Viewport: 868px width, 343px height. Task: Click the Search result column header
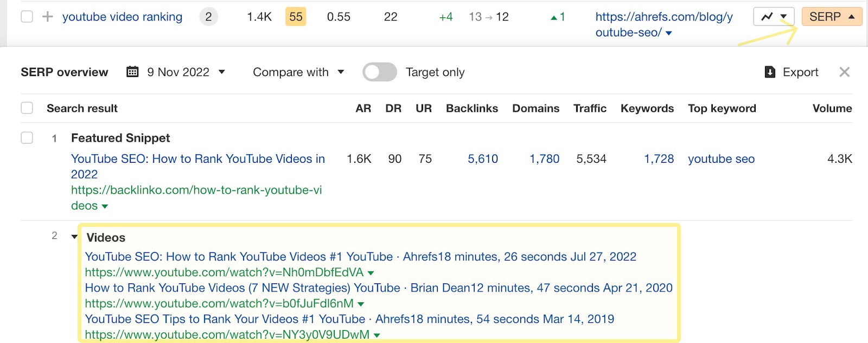(x=82, y=109)
